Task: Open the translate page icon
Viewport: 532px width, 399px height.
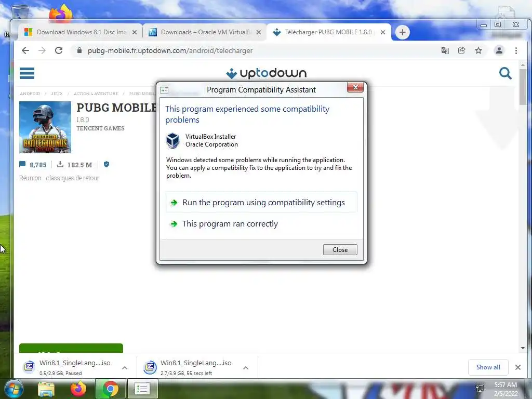Action: click(445, 50)
